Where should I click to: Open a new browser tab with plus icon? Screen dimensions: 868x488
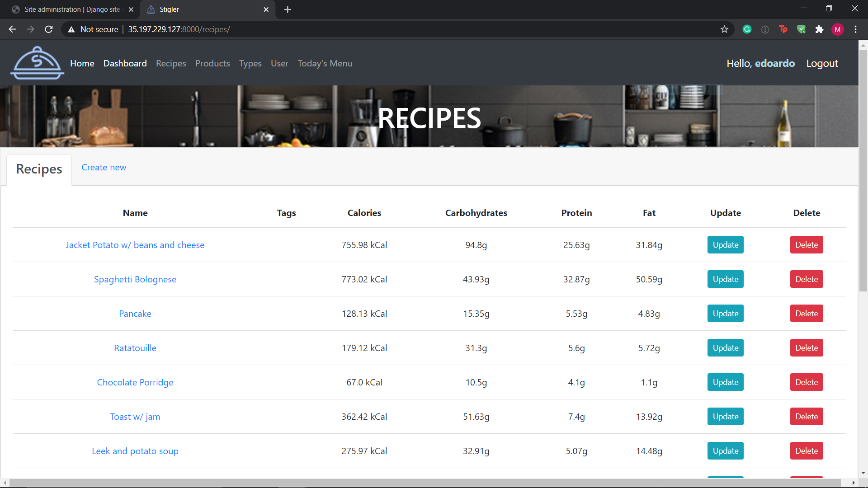click(288, 9)
